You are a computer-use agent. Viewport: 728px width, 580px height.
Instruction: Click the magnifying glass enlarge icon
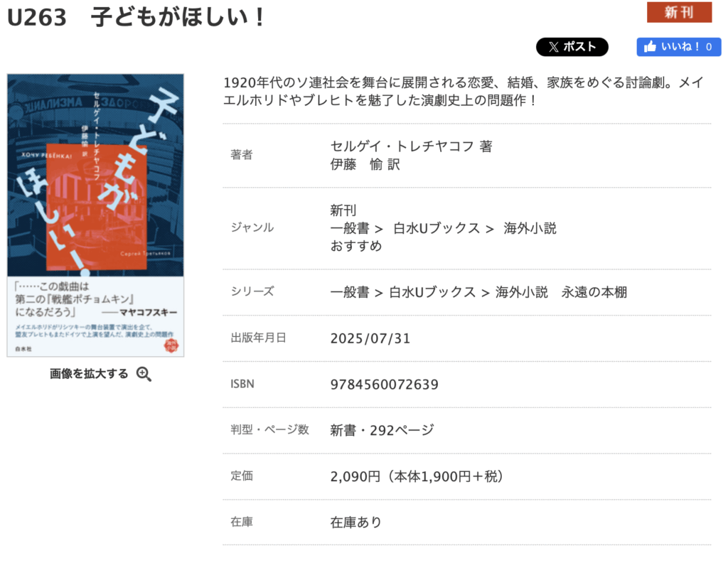point(144,374)
